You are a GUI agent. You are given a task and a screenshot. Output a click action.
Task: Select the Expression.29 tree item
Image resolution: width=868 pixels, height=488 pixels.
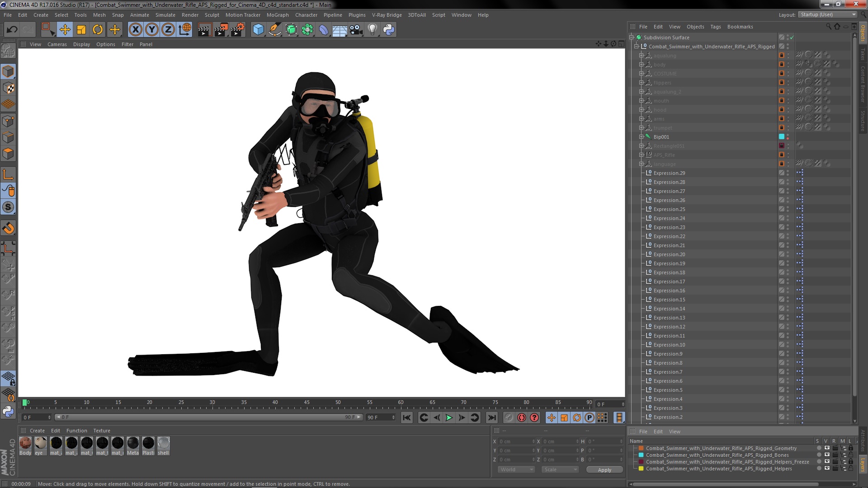pos(669,173)
